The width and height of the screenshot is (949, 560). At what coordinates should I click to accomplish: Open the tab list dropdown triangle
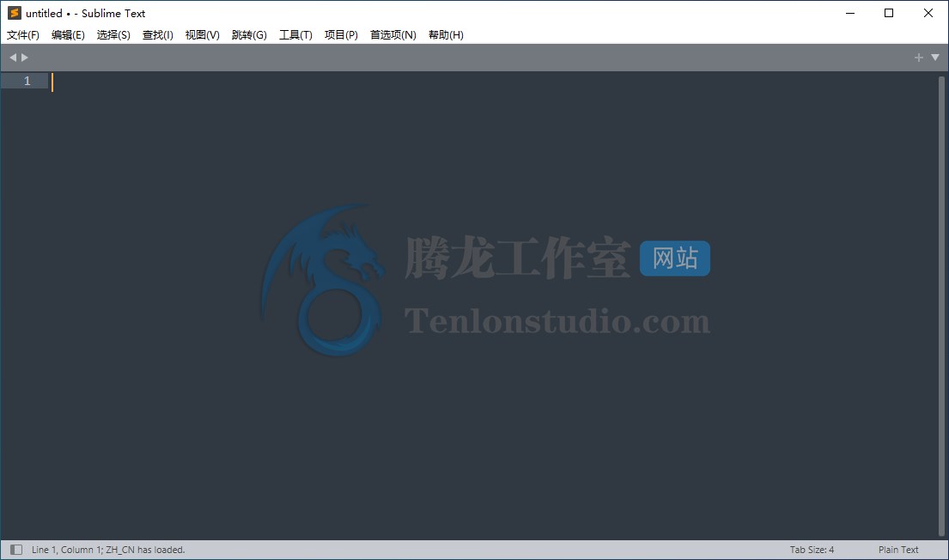click(935, 58)
